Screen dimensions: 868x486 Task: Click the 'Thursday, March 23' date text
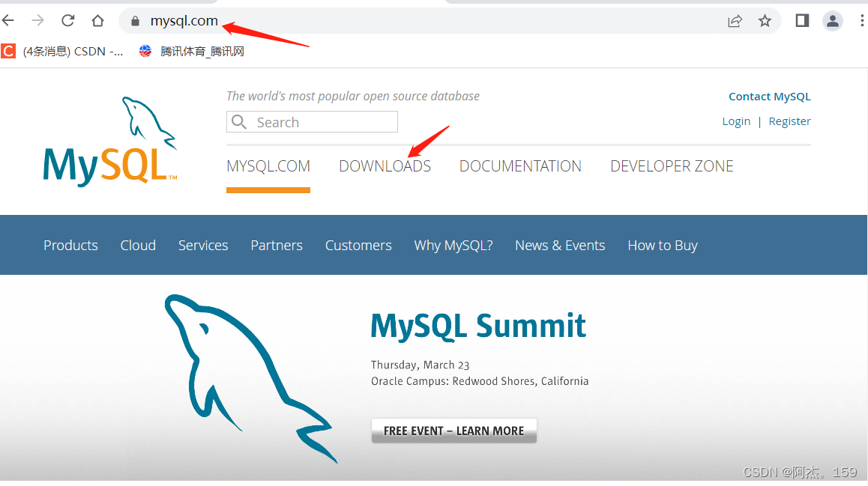pyautogui.click(x=421, y=365)
